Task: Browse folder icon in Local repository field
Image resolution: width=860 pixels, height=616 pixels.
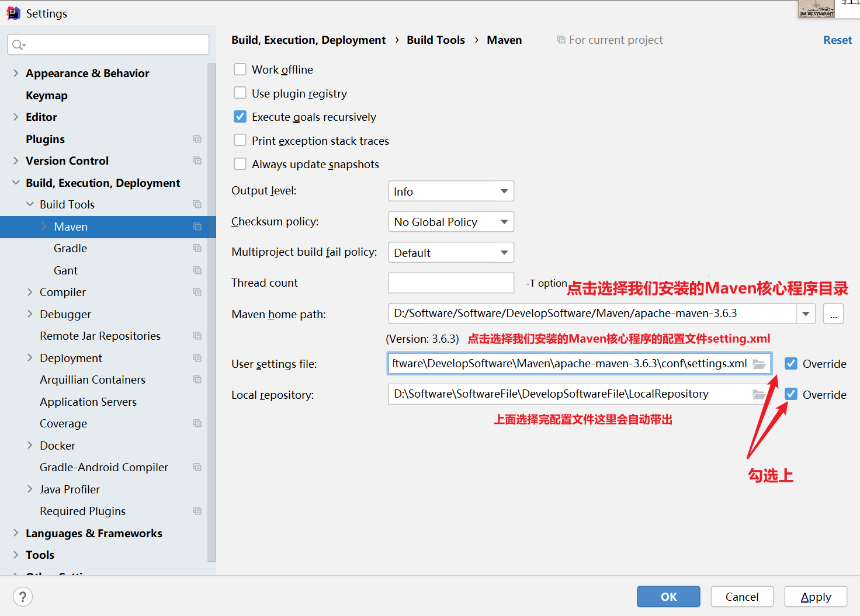Action: tap(759, 395)
